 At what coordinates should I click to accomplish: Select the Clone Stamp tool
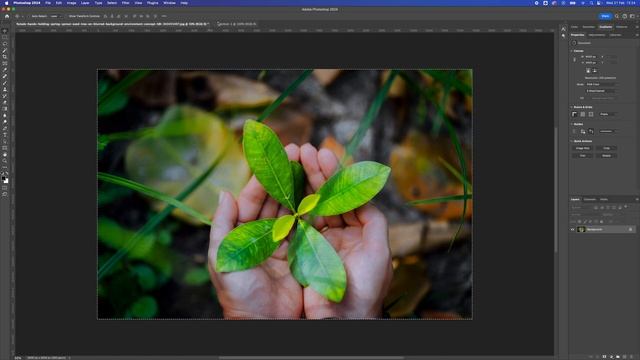[x=5, y=89]
